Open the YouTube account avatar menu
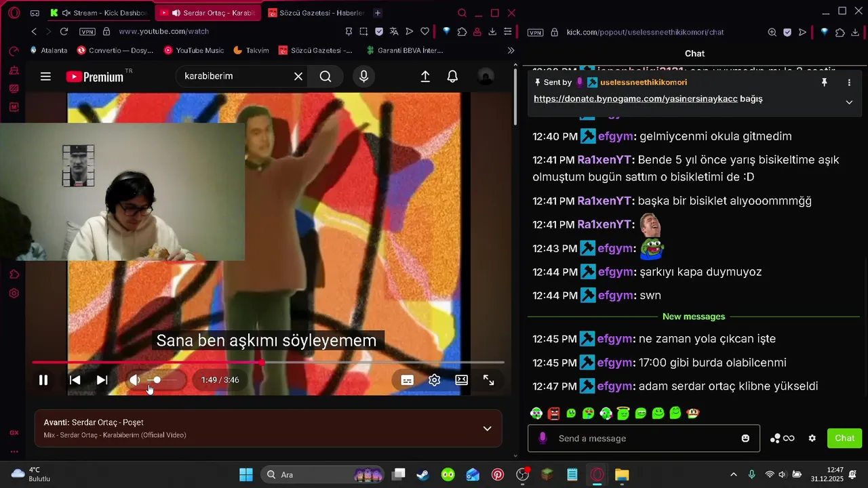The height and width of the screenshot is (488, 868). [x=486, y=77]
